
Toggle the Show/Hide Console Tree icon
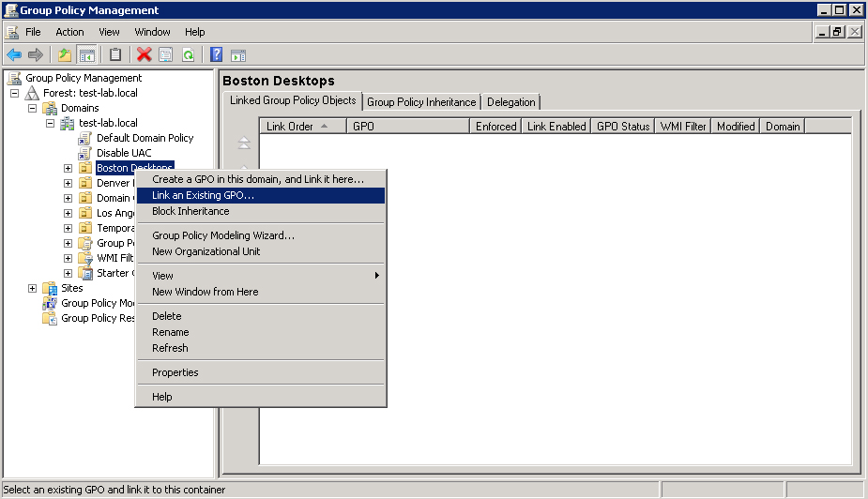[x=86, y=54]
